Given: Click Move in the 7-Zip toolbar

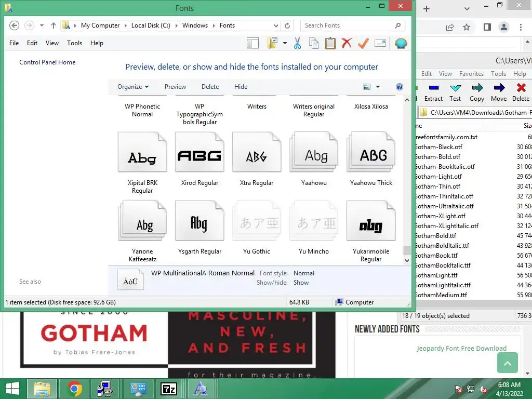Looking at the screenshot, I should tap(499, 93).
